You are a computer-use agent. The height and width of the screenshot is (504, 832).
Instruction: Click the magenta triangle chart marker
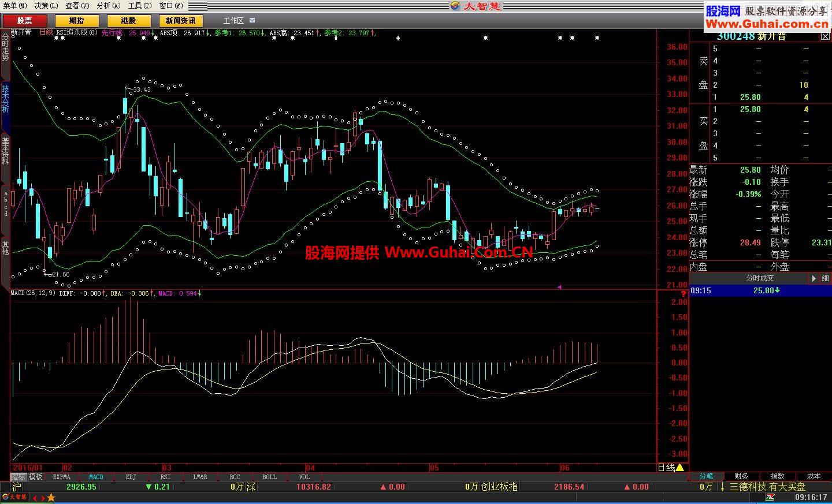[x=559, y=287]
